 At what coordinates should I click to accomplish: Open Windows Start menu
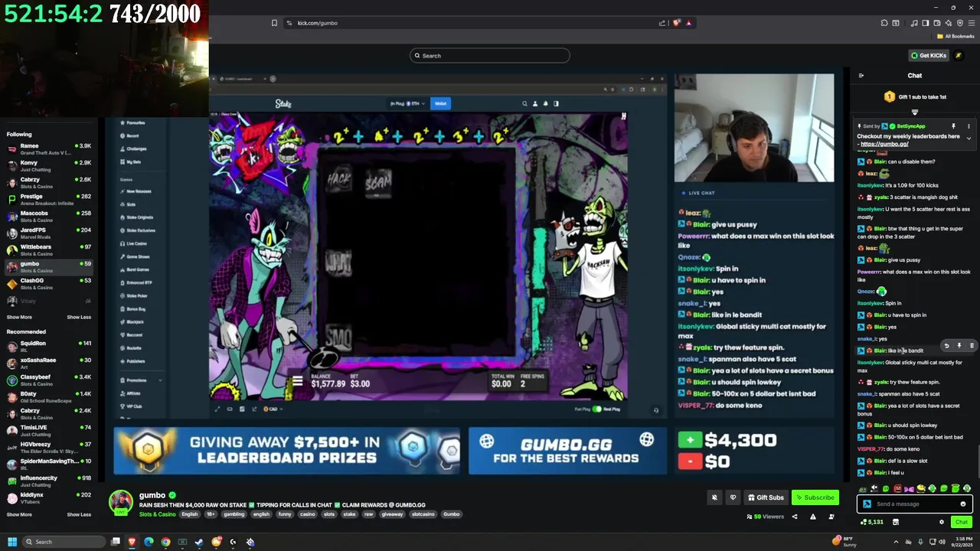(x=11, y=542)
